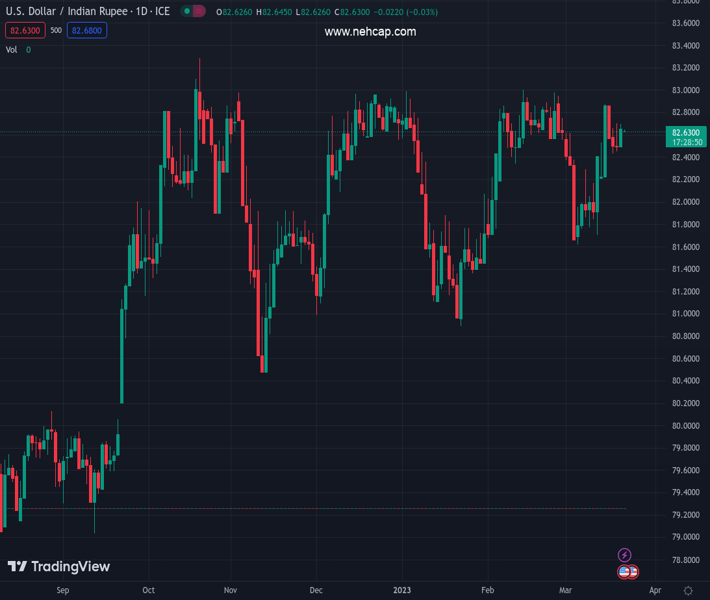Click the www.nehcap.com watermark text
The width and height of the screenshot is (710, 600).
tap(370, 32)
